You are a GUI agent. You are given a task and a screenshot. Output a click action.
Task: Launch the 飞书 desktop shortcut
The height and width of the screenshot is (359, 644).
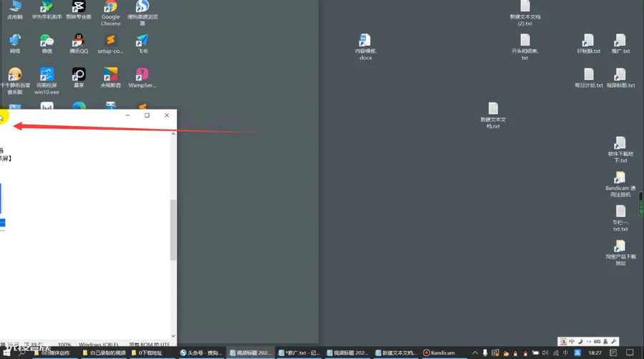(142, 44)
